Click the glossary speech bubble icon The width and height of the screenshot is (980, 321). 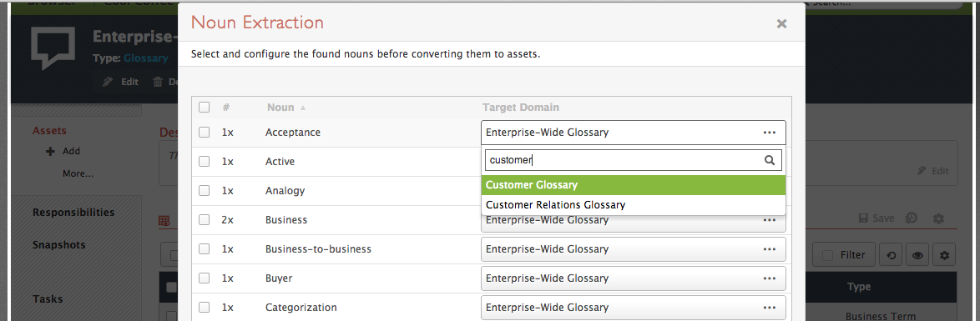click(53, 48)
